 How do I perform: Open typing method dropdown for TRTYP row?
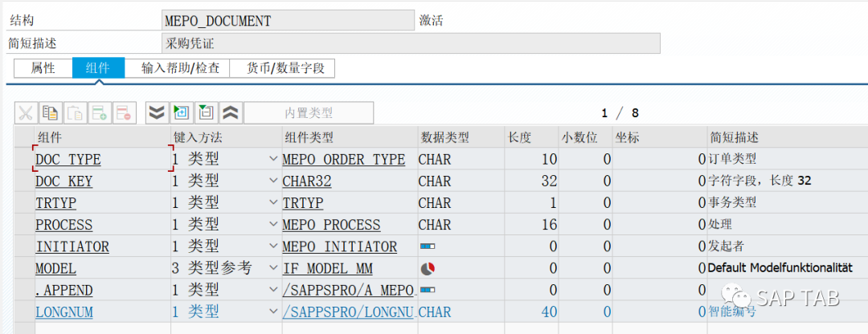(273, 202)
